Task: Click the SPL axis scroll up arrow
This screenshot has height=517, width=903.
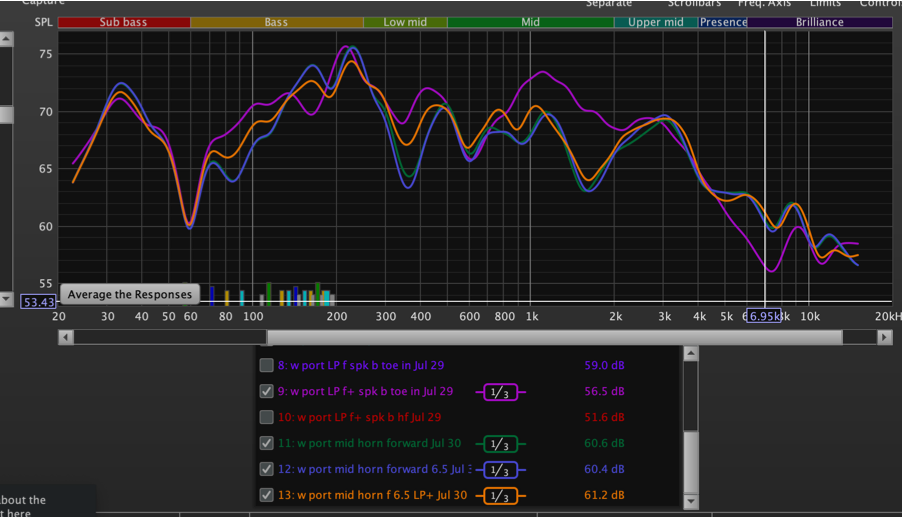Action: click(x=6, y=41)
